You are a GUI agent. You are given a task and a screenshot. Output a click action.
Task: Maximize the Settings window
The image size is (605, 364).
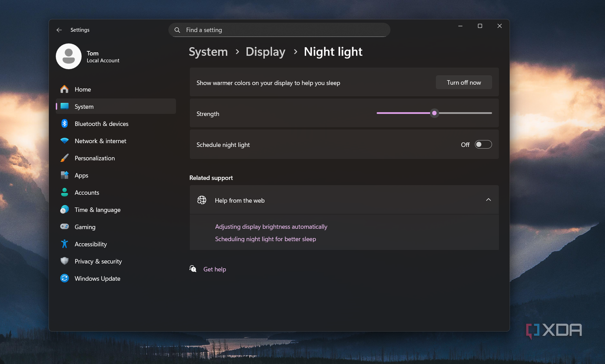click(x=480, y=26)
